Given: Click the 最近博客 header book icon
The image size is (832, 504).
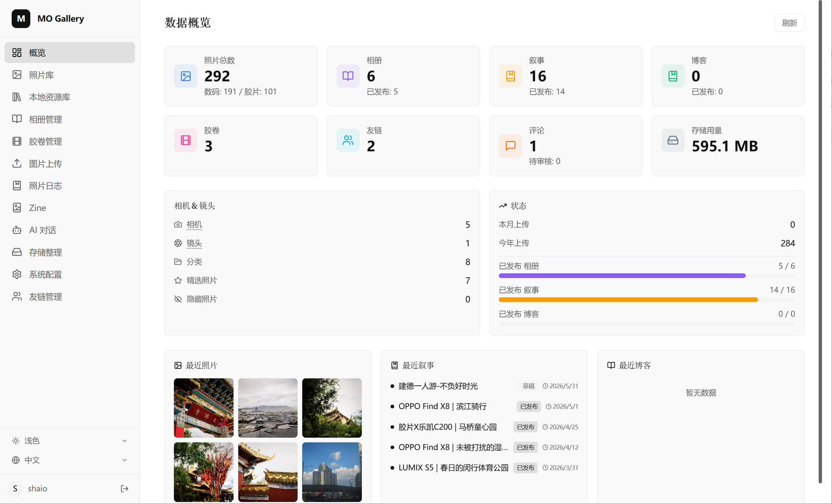Looking at the screenshot, I should (611, 365).
